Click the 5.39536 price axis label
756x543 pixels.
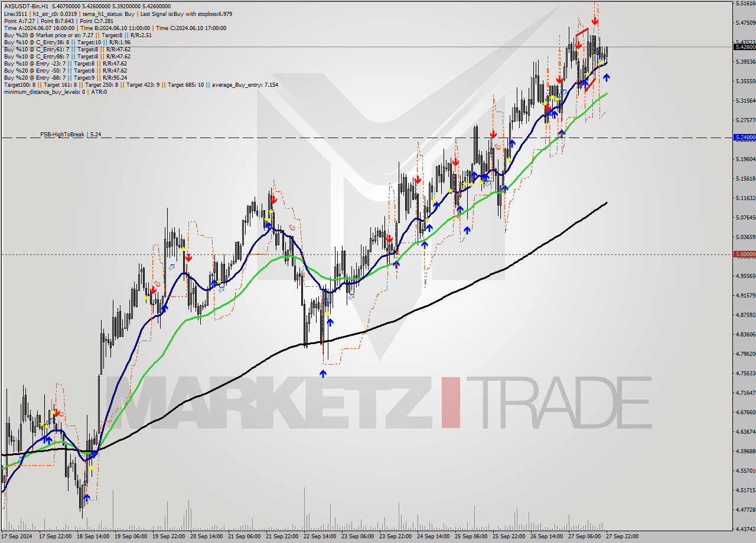pyautogui.click(x=745, y=61)
